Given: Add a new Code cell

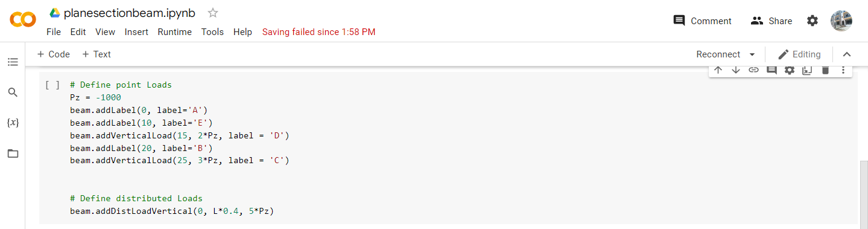Looking at the screenshot, I should pos(53,54).
